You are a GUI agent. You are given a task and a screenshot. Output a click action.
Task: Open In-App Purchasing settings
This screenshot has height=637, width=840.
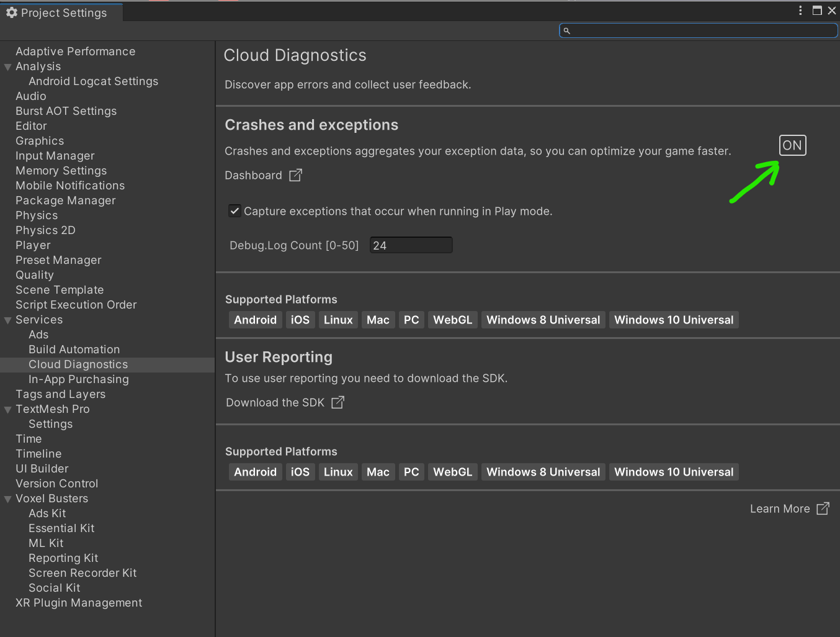pos(79,379)
